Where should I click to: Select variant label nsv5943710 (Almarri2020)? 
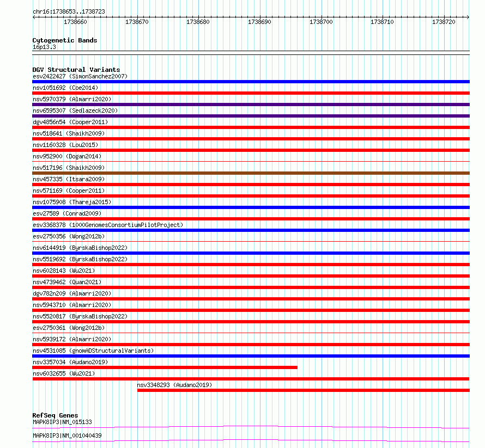(72, 305)
